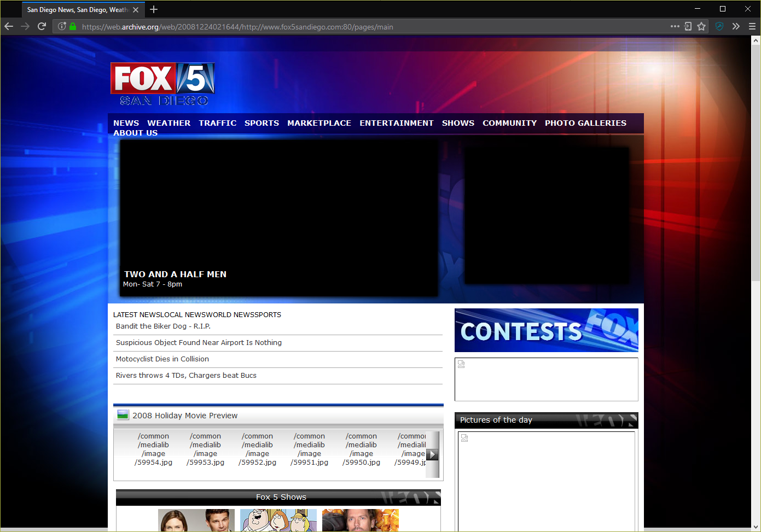Open 2008 Holiday Movie Preview title

[185, 416]
